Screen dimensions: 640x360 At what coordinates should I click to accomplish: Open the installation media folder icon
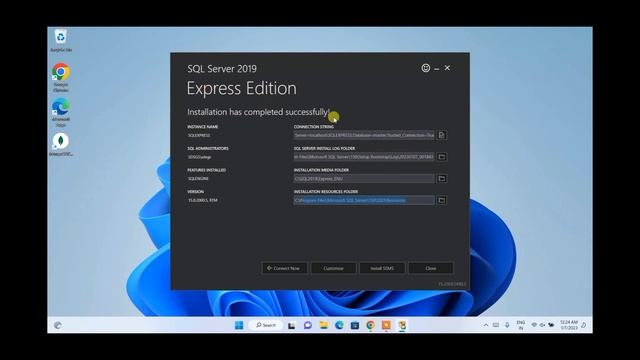tap(442, 178)
